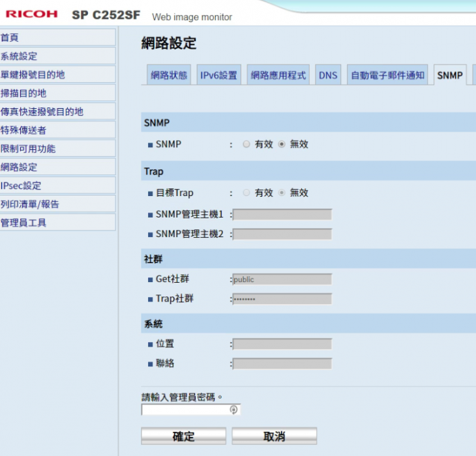Click the Get社群 text field
This screenshot has height=456, width=476.
(282, 279)
